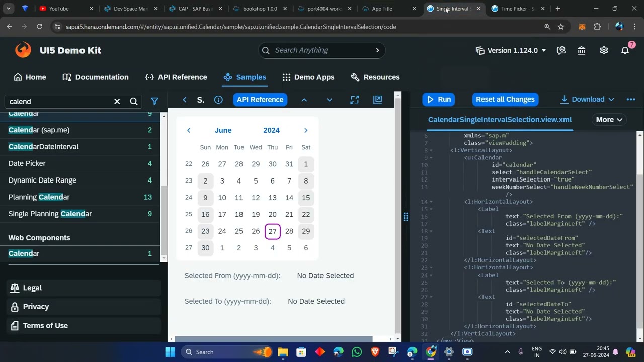Select the CalendarDateInterval list item
The width and height of the screenshot is (644, 362).
point(80,147)
